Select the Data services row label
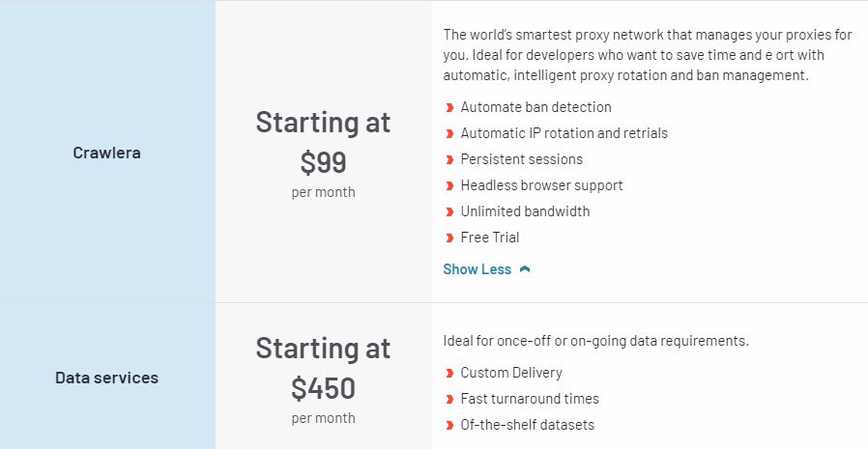 coord(106,378)
